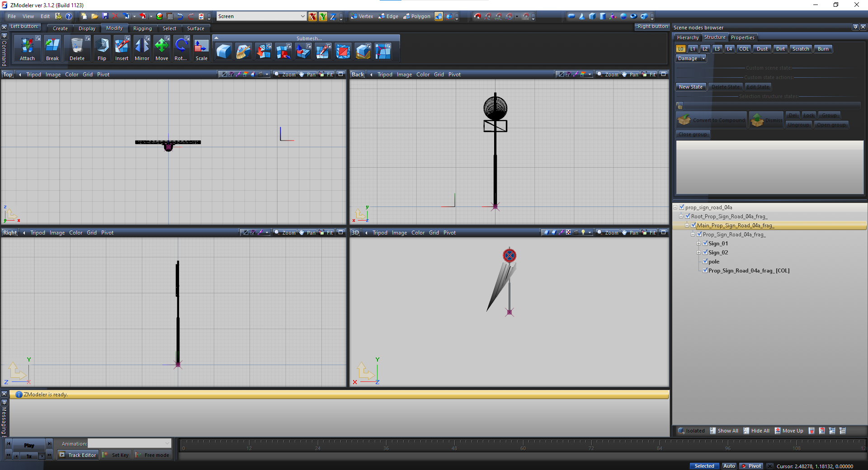
Task: Collapse Main_Prop_Sign_Road_04a_frag_ node
Action: click(x=687, y=226)
